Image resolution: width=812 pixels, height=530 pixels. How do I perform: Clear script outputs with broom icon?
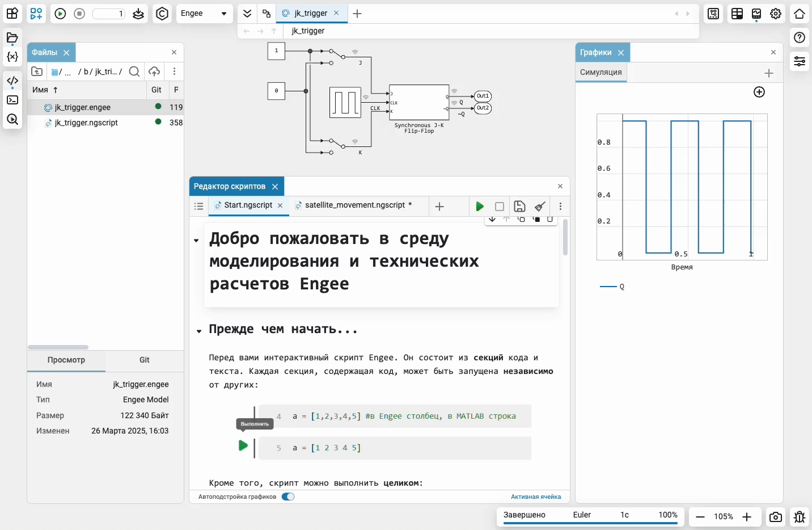pos(540,207)
